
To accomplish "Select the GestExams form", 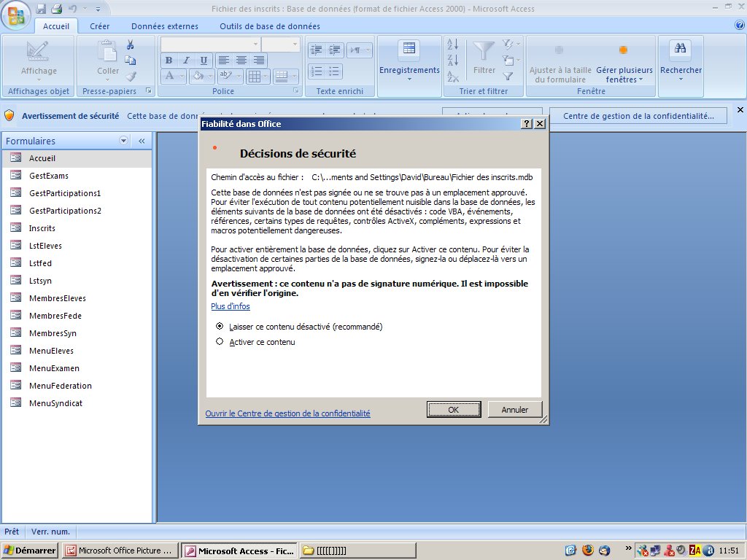I will point(77,176).
